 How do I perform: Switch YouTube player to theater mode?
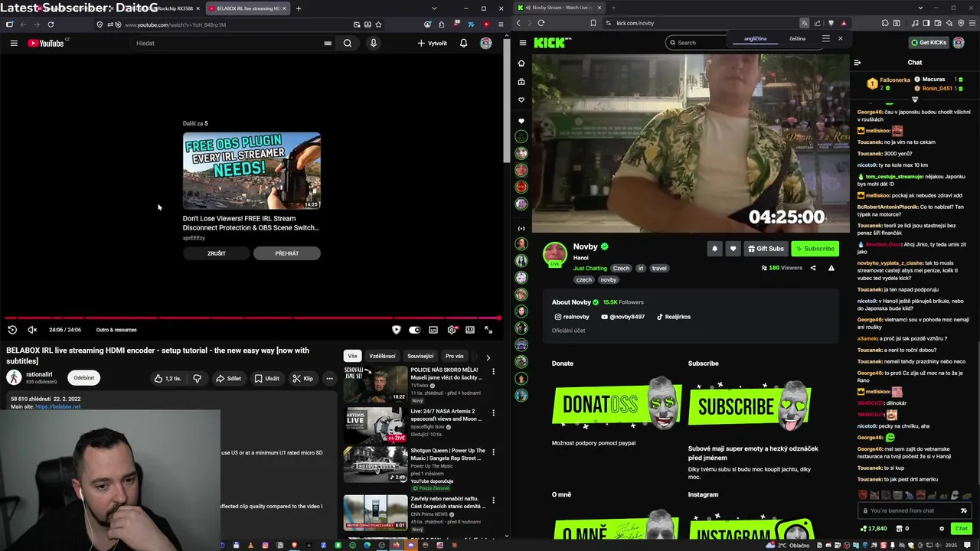pyautogui.click(x=470, y=330)
